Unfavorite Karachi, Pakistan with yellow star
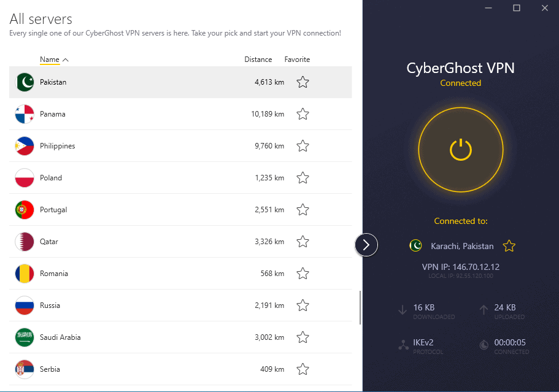This screenshot has width=559, height=392. click(509, 246)
